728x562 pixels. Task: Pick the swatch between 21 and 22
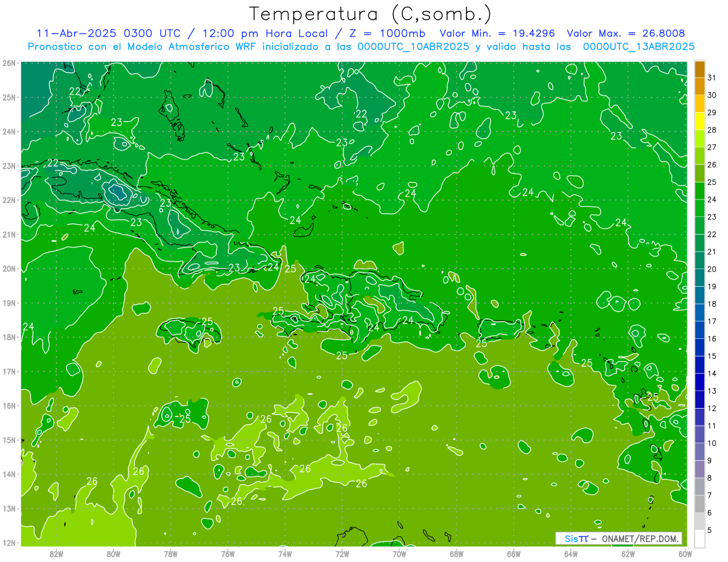699,243
